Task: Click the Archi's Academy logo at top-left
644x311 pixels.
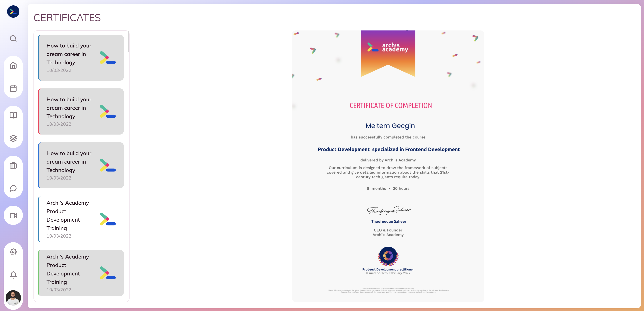Action: point(13,12)
